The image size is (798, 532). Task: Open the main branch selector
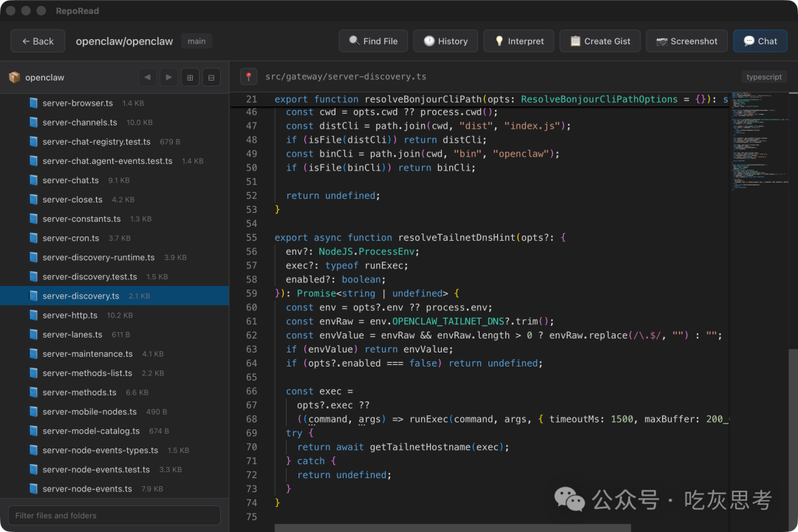click(197, 41)
